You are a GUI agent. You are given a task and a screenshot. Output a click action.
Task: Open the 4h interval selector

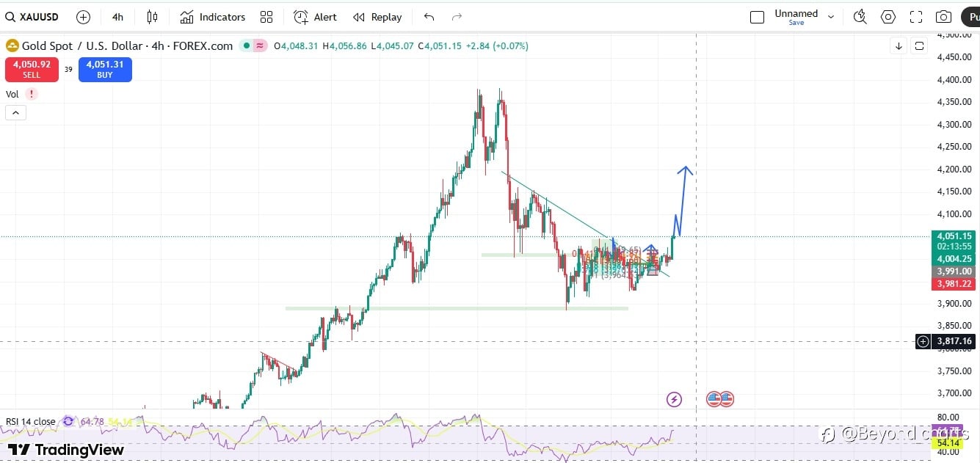point(118,17)
